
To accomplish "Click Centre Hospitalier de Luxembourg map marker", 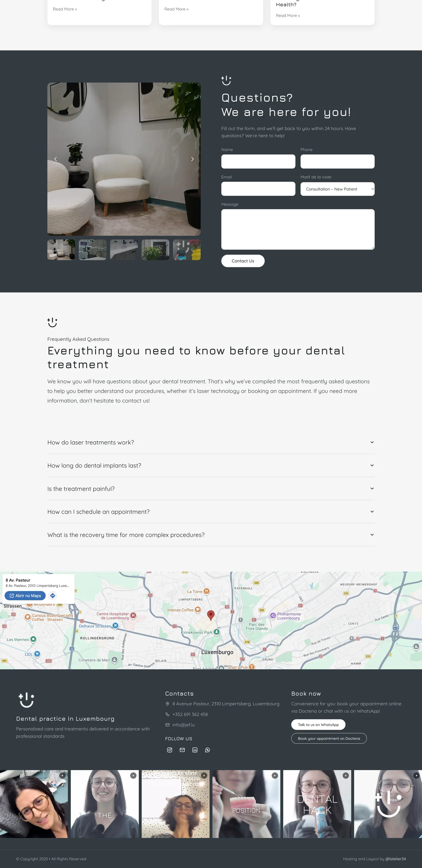I will click(x=133, y=615).
